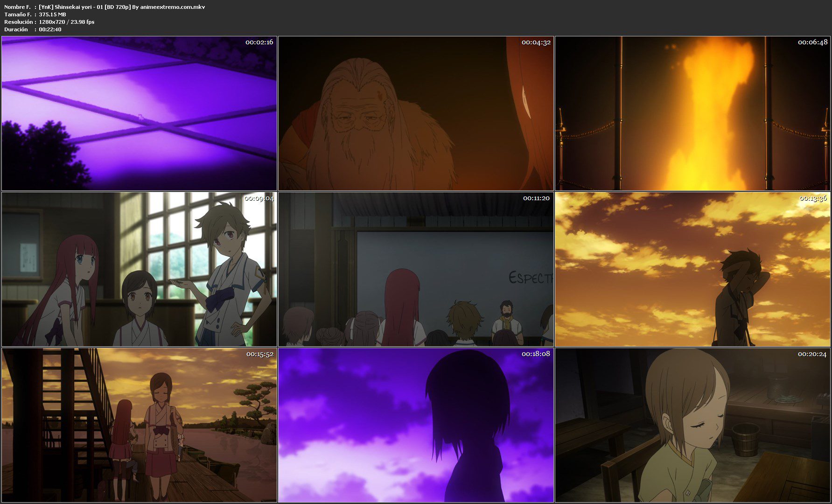Open the boy against sunset sky thumbnail

[692, 269]
